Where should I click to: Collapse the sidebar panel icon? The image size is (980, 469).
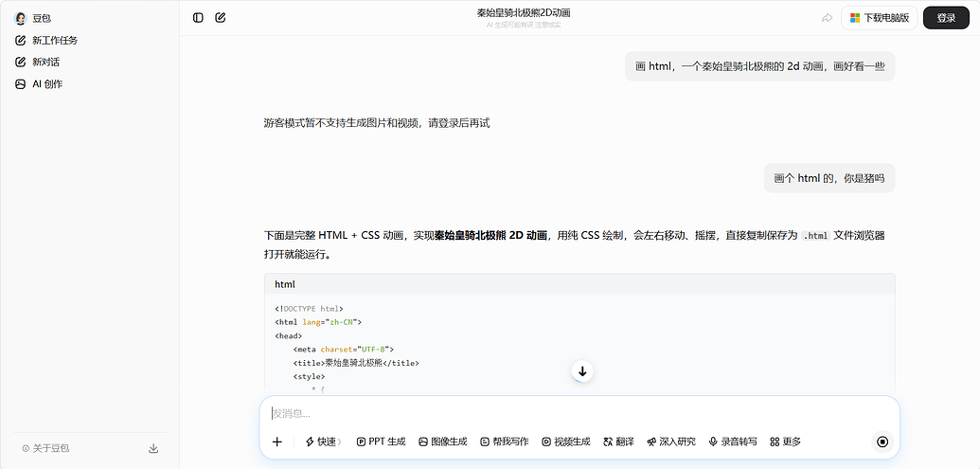[x=198, y=17]
